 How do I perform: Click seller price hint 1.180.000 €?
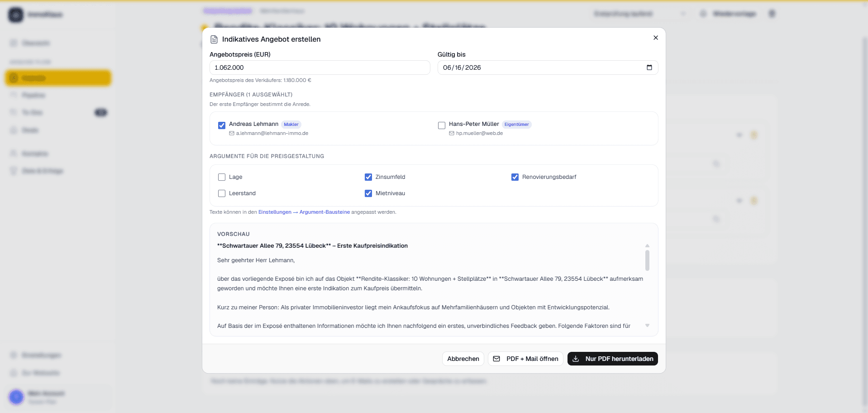pyautogui.click(x=260, y=80)
